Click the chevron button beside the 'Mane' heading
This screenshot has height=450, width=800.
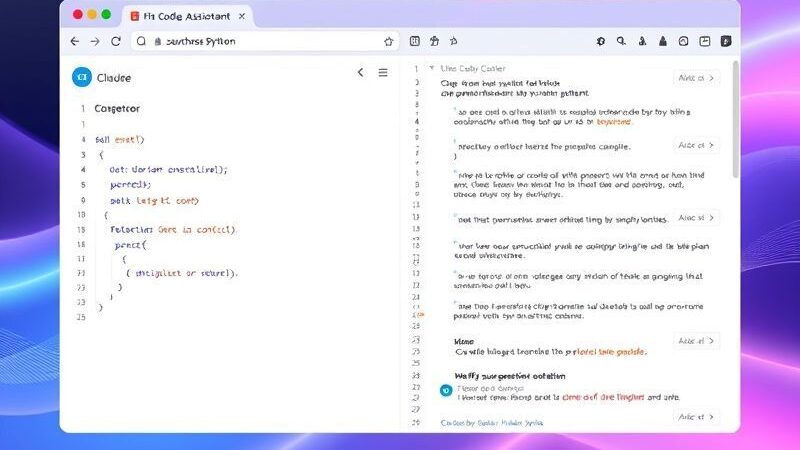pyautogui.click(x=696, y=341)
